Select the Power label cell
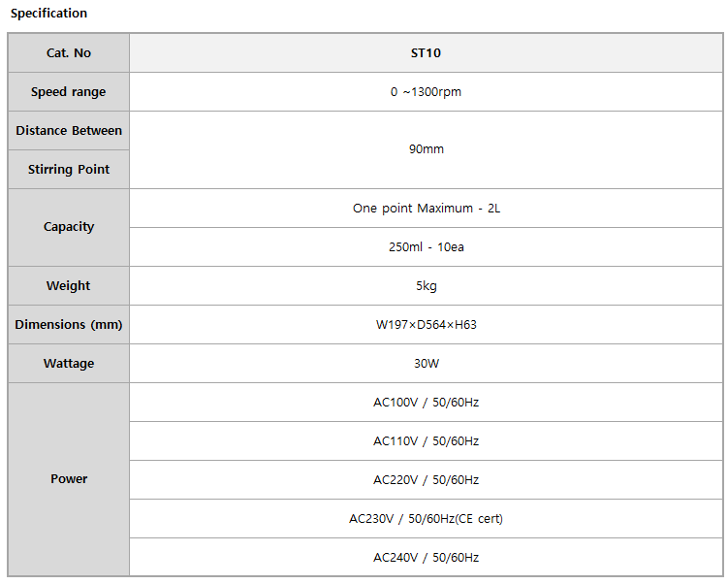 point(69,479)
